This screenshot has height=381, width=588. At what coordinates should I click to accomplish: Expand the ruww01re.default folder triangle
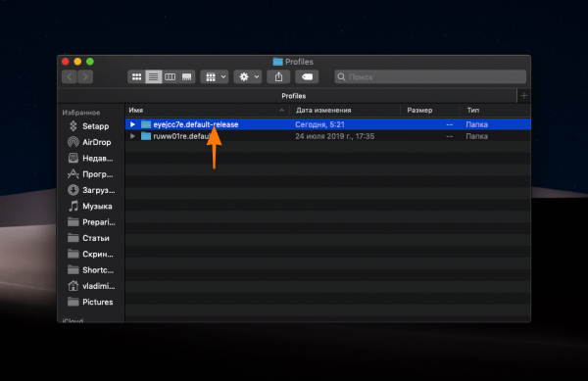pos(132,136)
